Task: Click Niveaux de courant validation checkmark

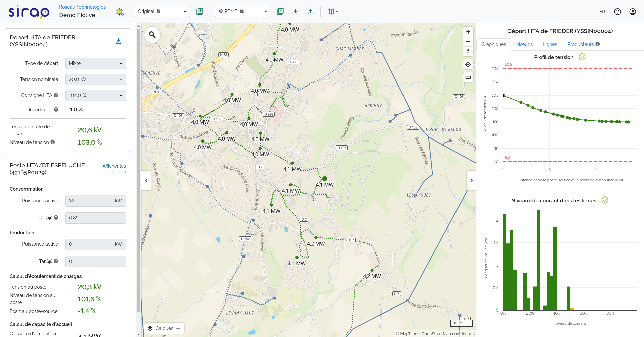Action: (605, 200)
